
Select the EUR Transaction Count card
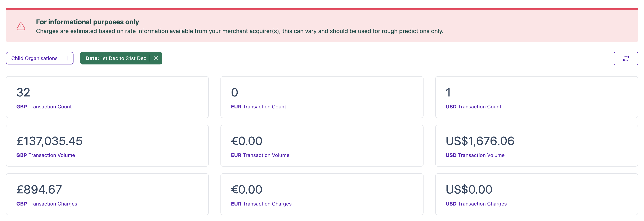322,97
